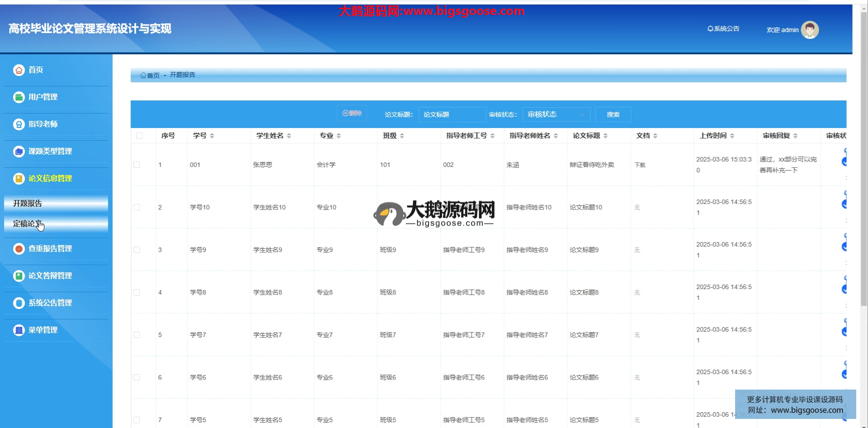
Task: Click the 查重报告管理 sidebar icon
Action: click(19, 249)
